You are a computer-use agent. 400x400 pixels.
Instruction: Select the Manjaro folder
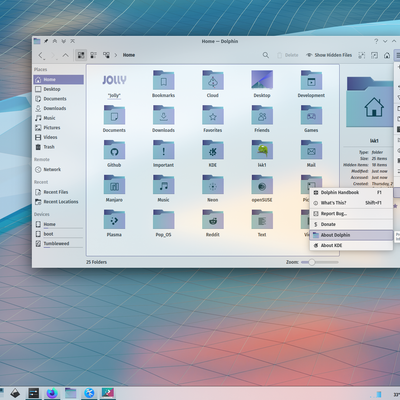point(114,189)
